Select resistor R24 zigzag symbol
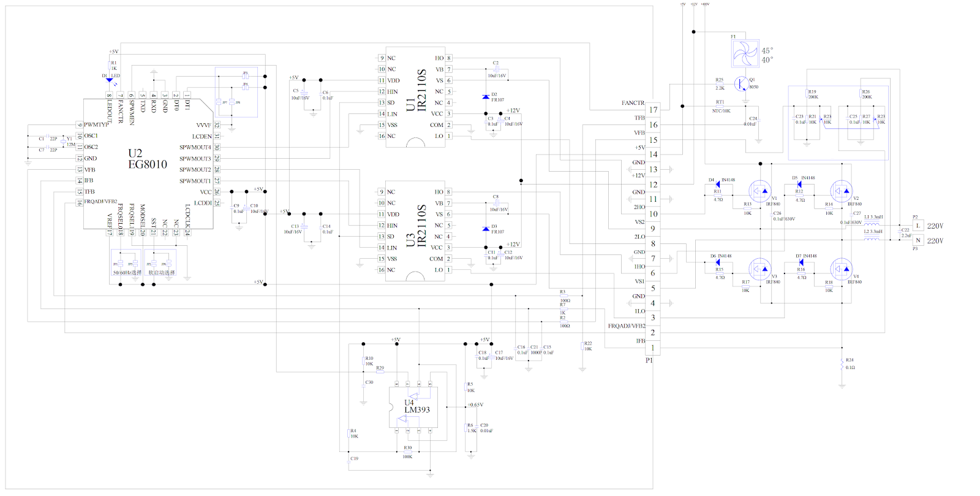Image resolution: width=980 pixels, height=496 pixels. click(842, 364)
